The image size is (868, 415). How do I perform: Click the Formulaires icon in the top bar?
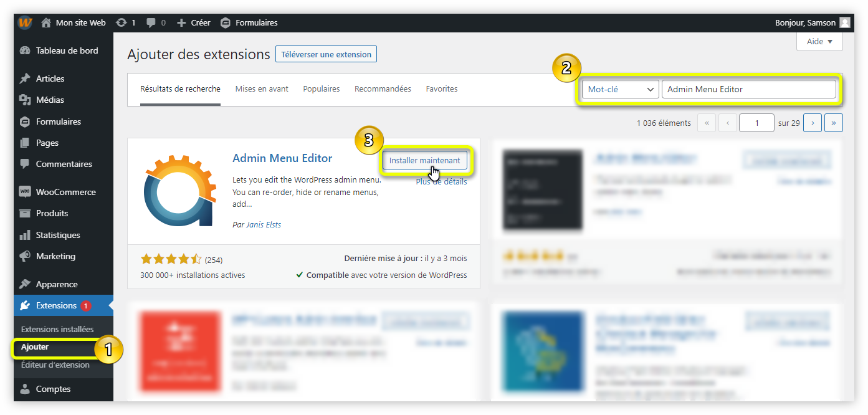pos(225,22)
